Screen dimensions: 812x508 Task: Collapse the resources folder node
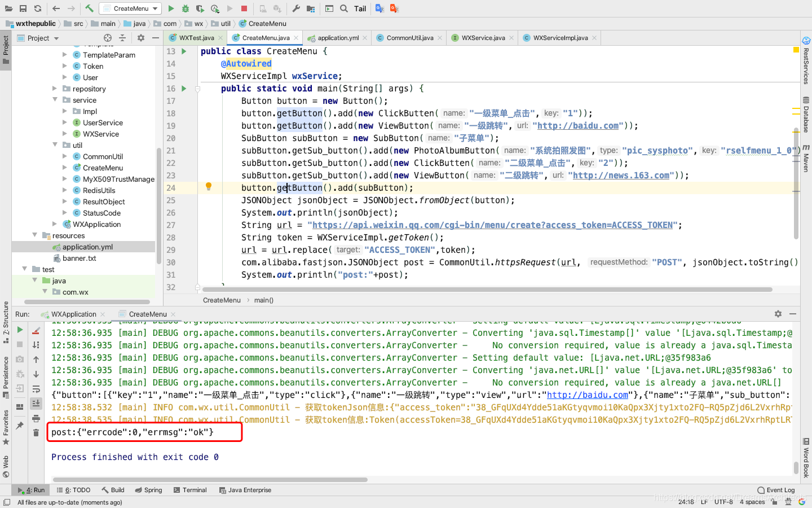(34, 235)
